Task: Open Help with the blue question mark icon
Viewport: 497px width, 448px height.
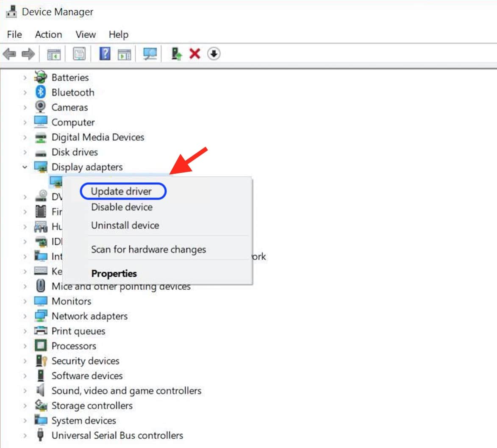Action: pos(106,53)
